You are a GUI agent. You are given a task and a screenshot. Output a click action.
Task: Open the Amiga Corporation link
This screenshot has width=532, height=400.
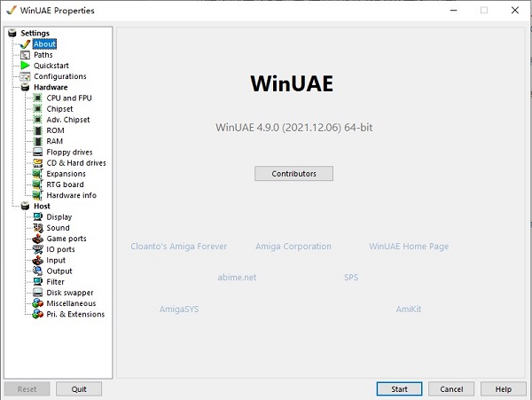click(293, 247)
